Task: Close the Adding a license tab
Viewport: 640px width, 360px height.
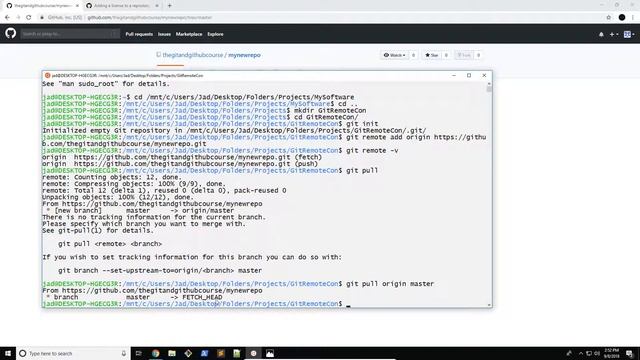Action: [x=157, y=6]
